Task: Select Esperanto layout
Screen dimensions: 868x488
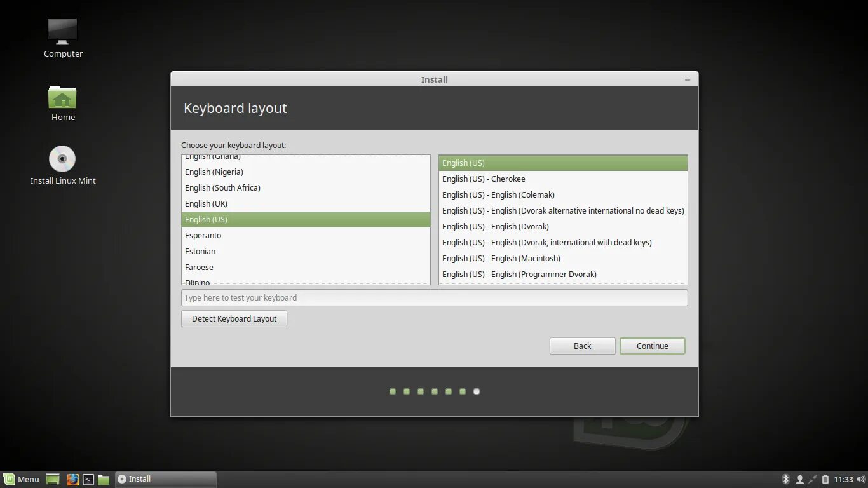Action: [306, 235]
